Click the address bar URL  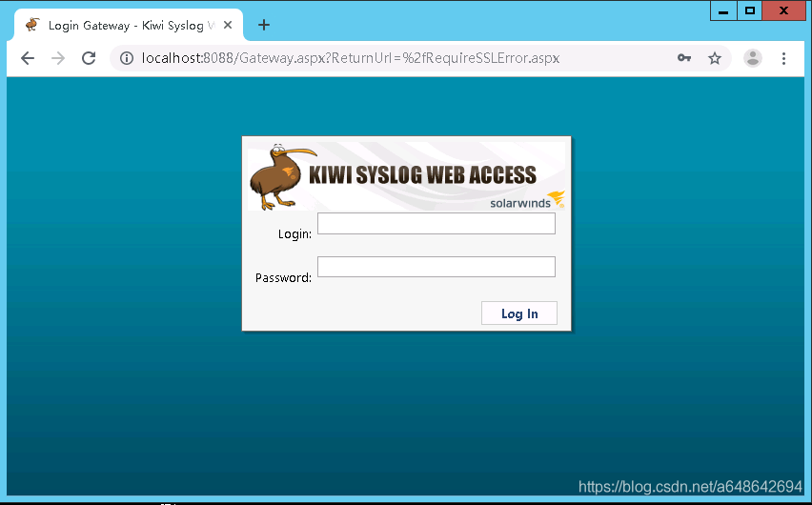(351, 58)
